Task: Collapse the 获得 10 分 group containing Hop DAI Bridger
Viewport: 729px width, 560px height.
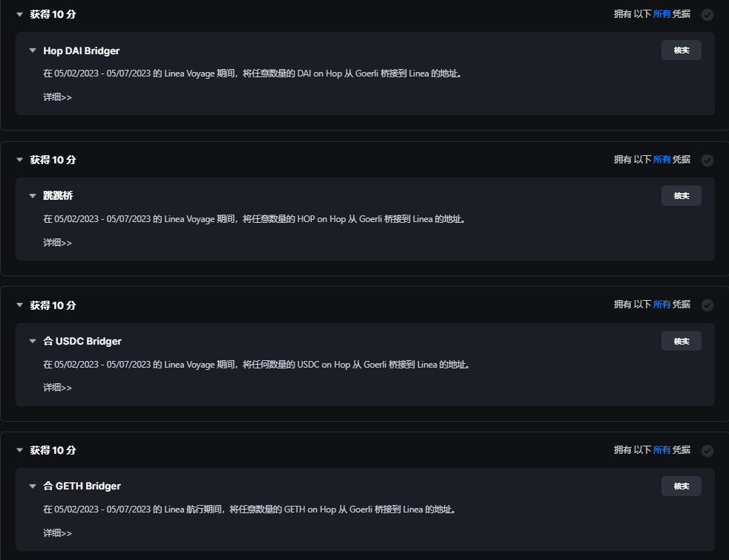Action: click(19, 14)
